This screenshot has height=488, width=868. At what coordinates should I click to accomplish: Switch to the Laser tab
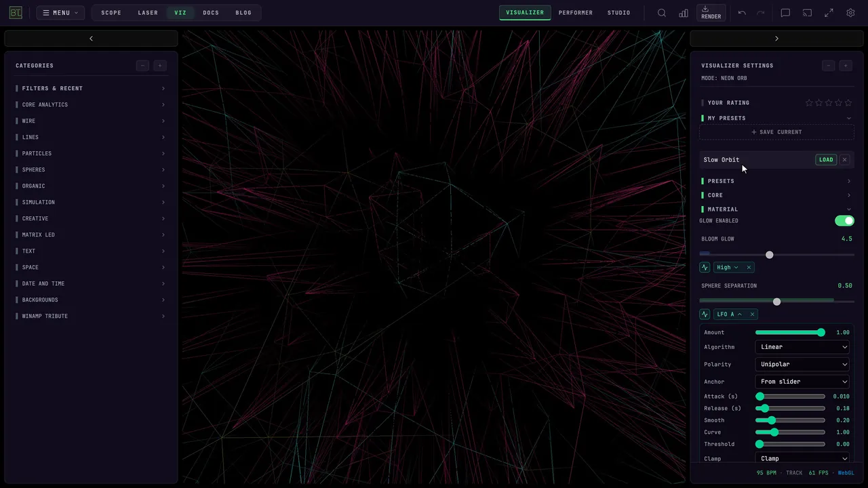148,13
